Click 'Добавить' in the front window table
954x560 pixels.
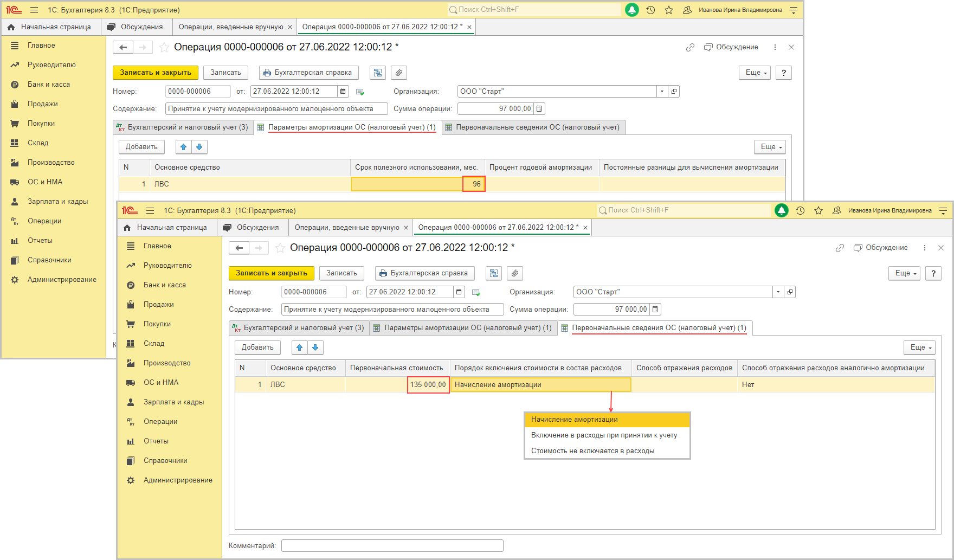pyautogui.click(x=257, y=347)
